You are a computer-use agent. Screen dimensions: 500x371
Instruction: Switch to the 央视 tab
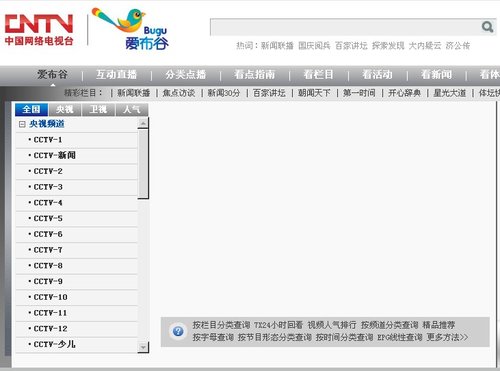[65, 109]
